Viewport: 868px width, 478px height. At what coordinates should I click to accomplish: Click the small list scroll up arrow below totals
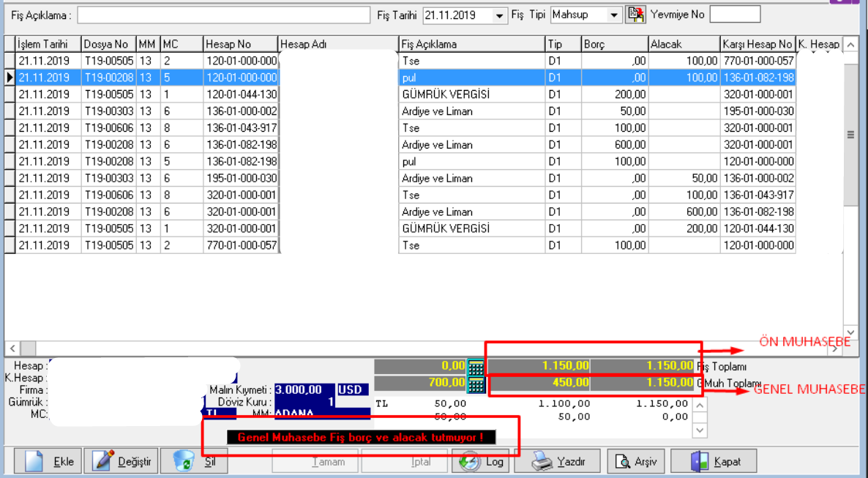coord(700,404)
